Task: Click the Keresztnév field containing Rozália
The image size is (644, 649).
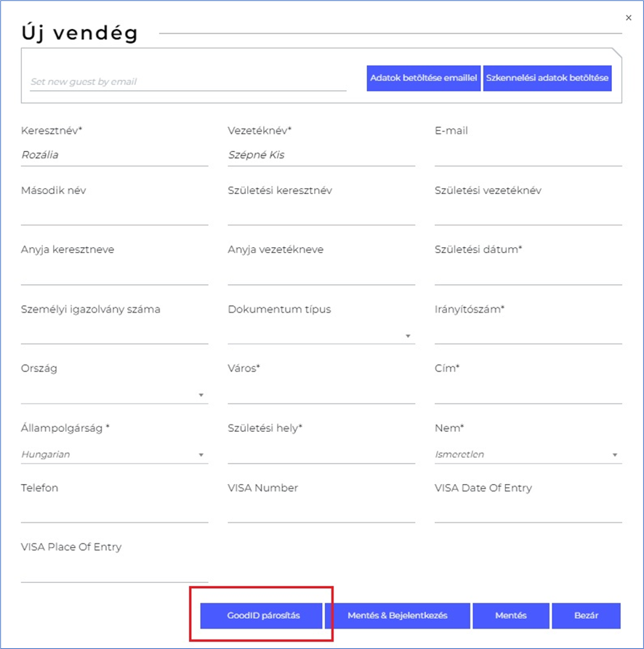Action: pos(114,155)
